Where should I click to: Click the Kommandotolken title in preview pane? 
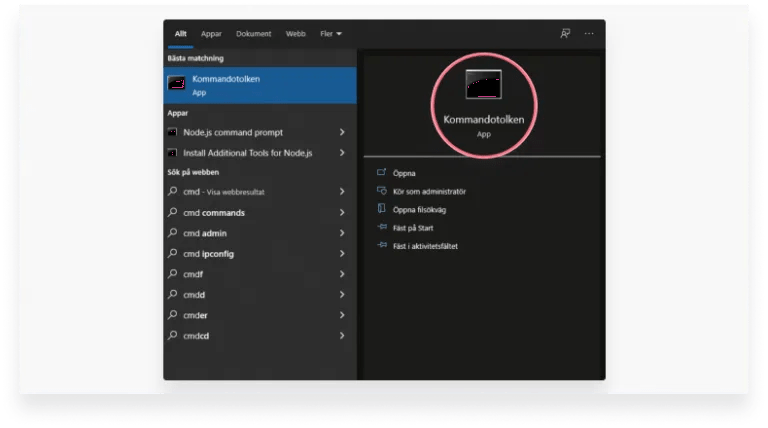483,119
